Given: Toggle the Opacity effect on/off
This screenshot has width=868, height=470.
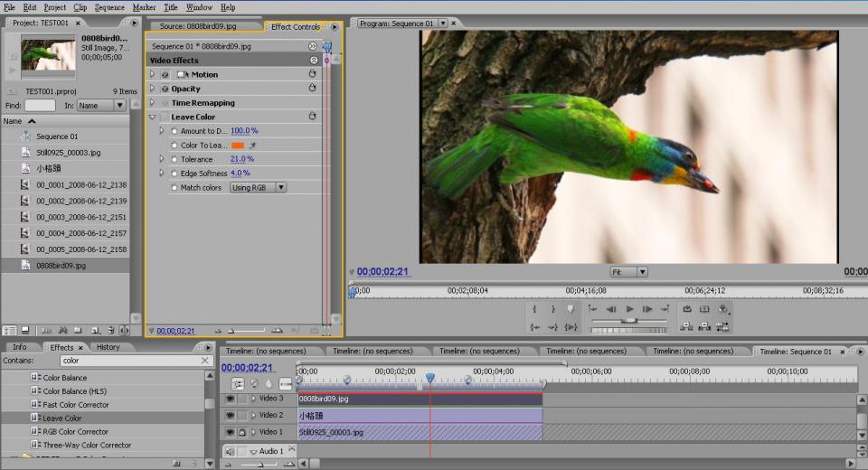Looking at the screenshot, I should click(x=165, y=89).
